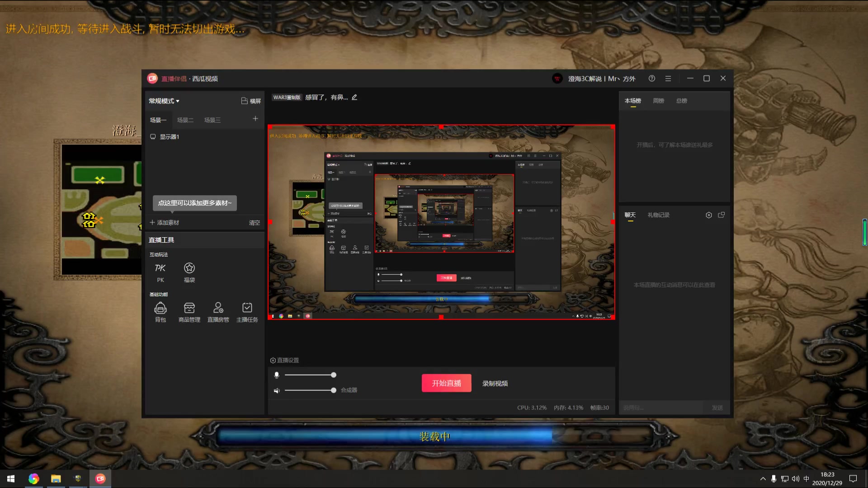Click the 帧率:30 frame rate text

[599, 408]
